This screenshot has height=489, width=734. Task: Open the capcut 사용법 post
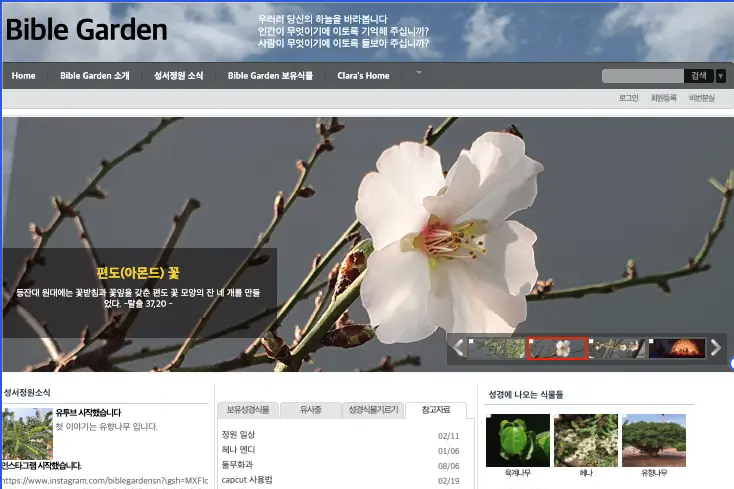247,480
